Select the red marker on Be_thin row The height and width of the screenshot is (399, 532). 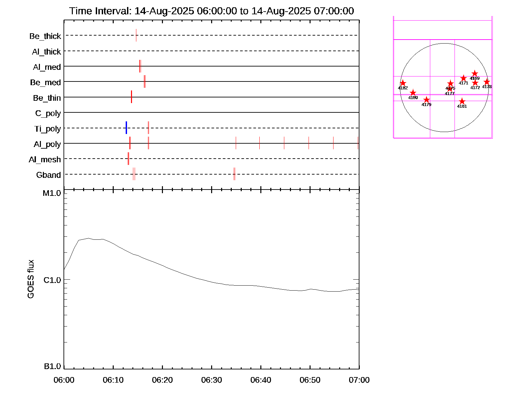pyautogui.click(x=131, y=97)
